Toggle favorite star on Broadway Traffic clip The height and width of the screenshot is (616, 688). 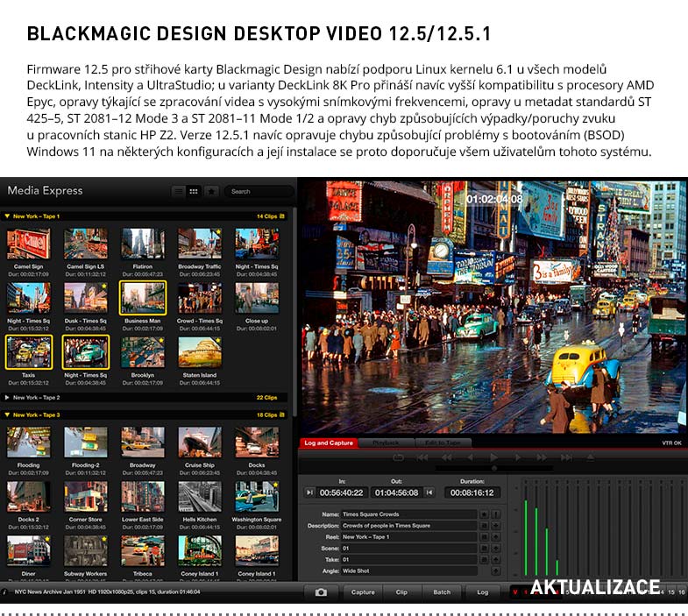[x=218, y=231]
